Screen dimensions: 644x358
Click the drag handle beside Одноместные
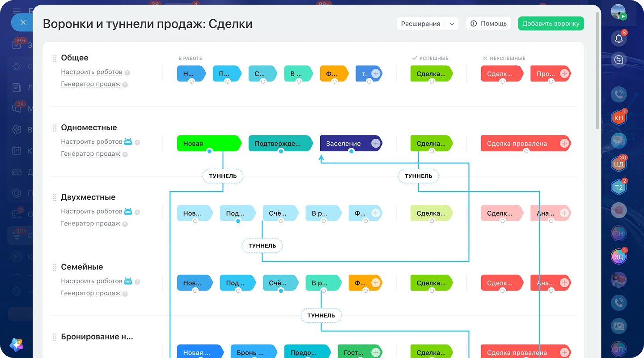55,128
